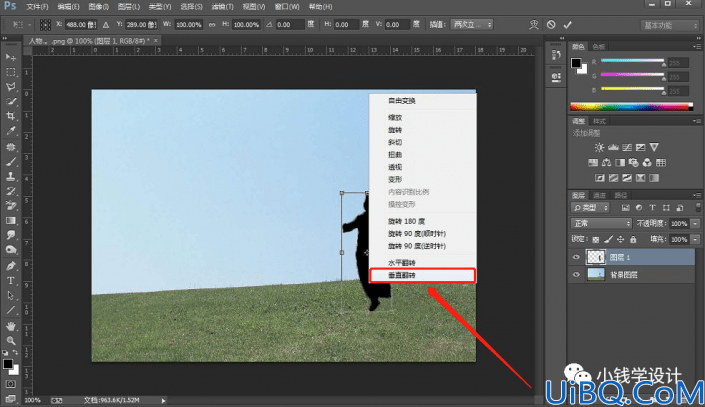The image size is (705, 407).
Task: Select the 图层 1 layer thumbnail
Action: click(596, 257)
